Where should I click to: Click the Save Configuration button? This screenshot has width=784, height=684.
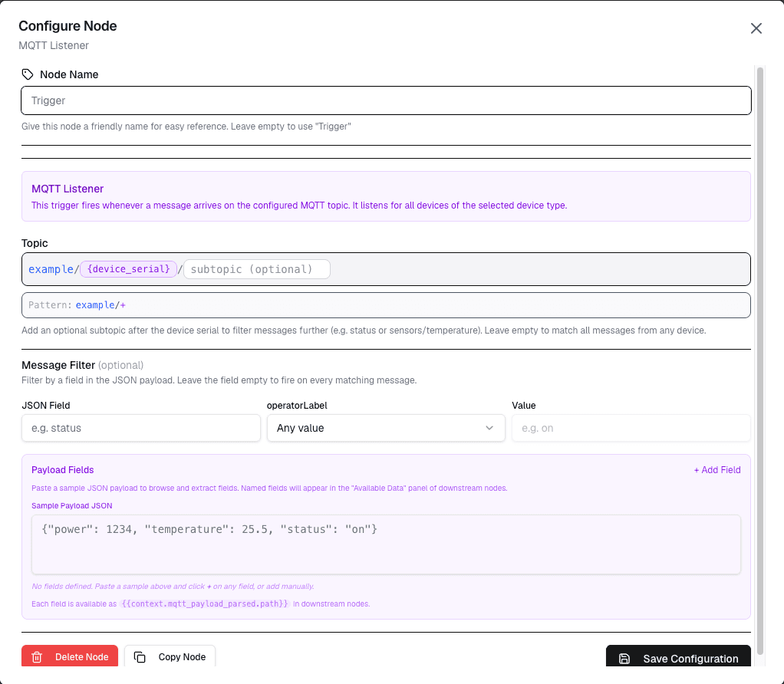point(678,656)
